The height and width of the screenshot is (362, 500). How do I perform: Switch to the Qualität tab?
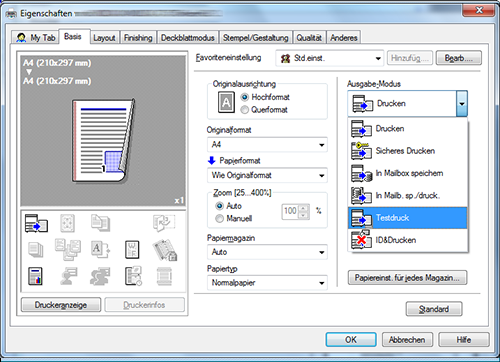309,38
